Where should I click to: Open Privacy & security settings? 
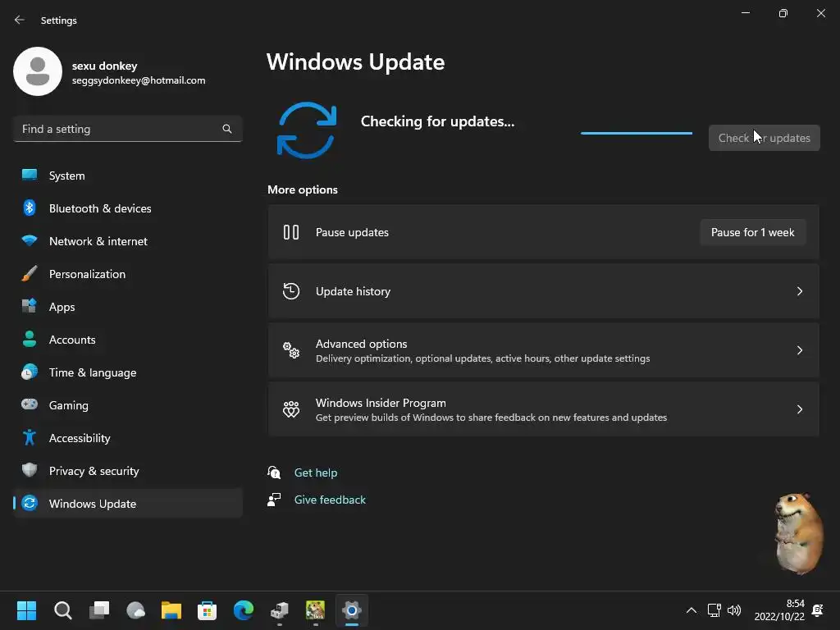coord(127,471)
